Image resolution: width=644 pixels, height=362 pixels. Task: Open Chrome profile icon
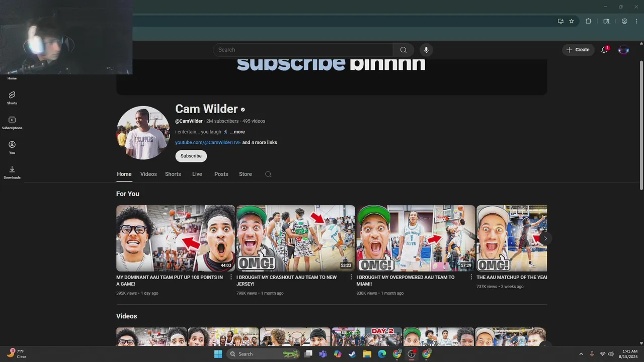point(624,21)
